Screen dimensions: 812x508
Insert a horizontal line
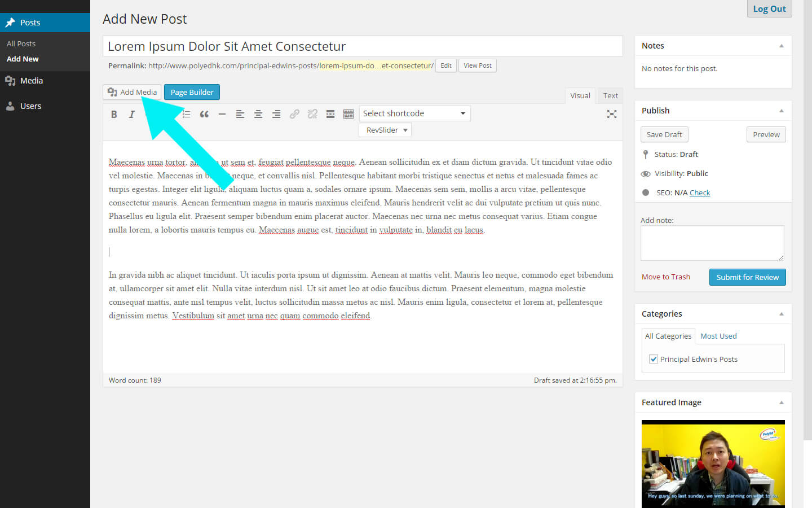pos(222,114)
